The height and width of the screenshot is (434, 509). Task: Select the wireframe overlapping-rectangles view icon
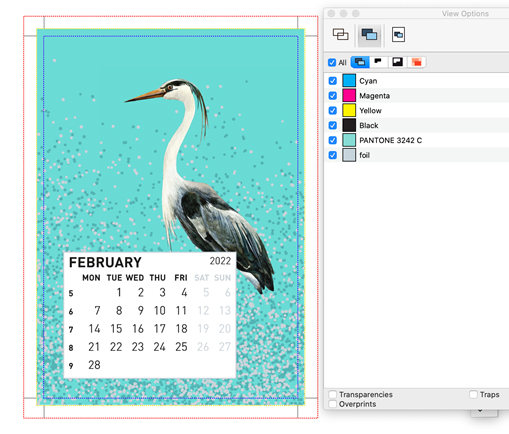click(340, 34)
